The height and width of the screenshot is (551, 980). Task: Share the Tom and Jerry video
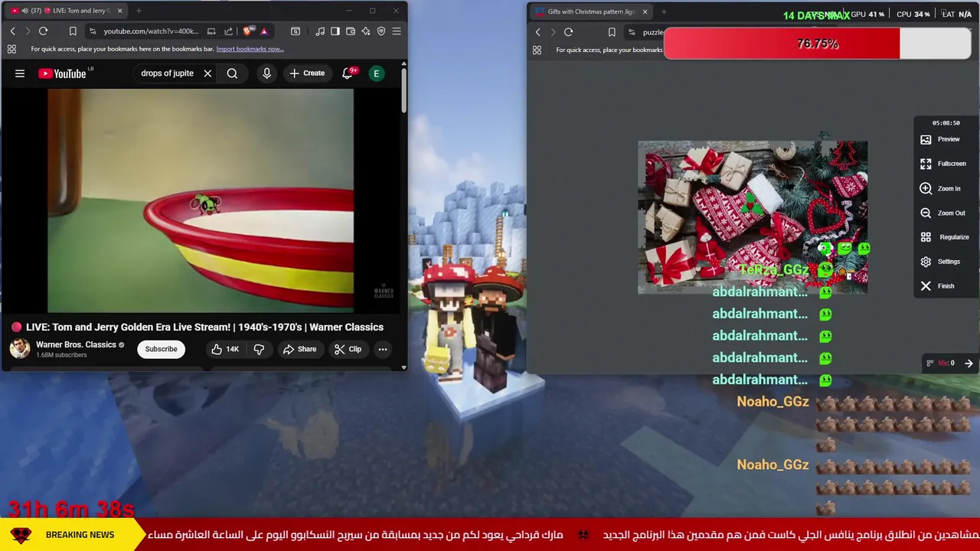[x=299, y=349]
